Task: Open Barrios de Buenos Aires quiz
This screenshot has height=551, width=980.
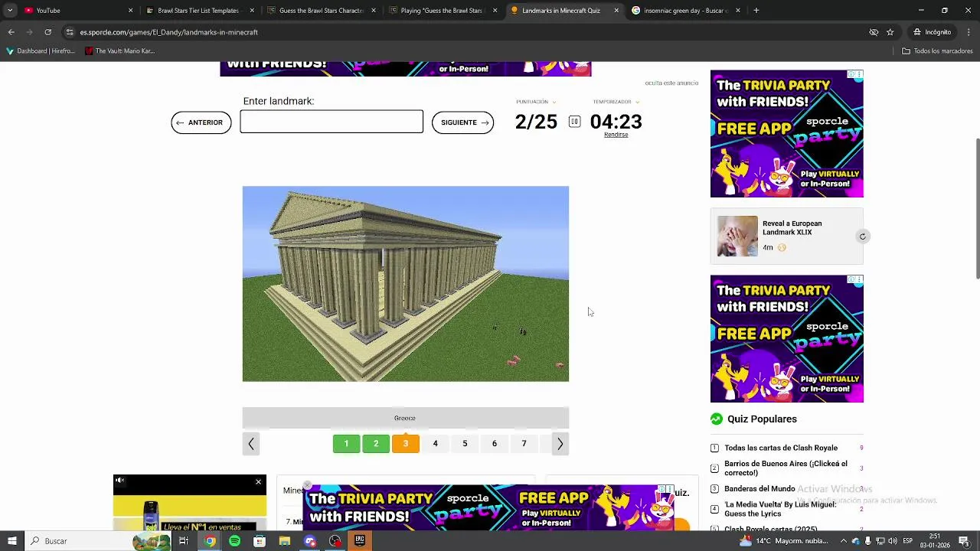Action: click(786, 468)
